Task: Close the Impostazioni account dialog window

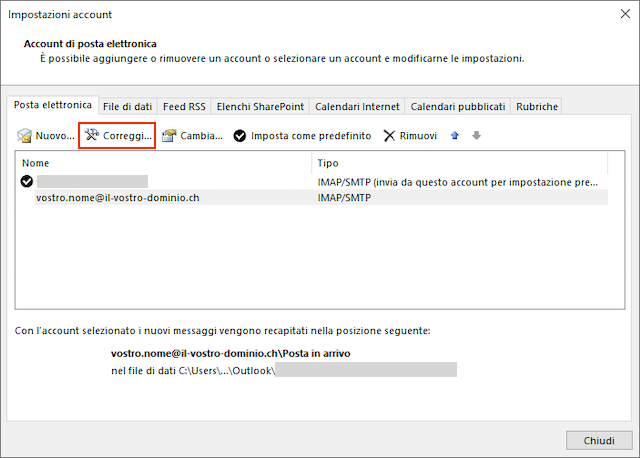Action: 625,14
